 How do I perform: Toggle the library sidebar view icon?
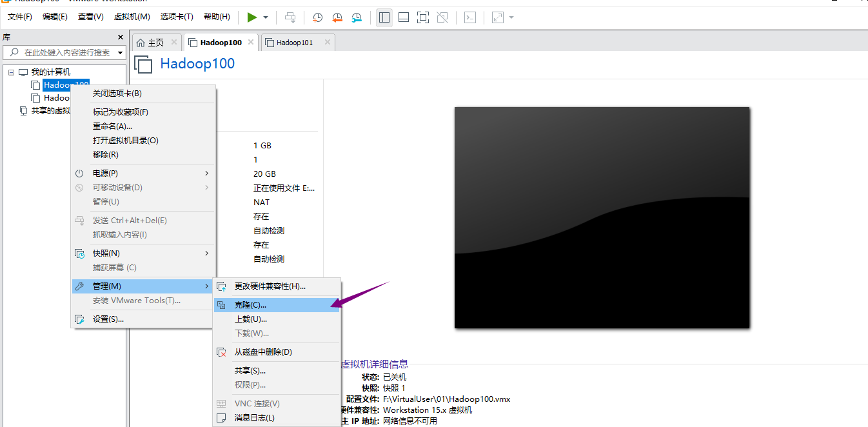coord(384,17)
